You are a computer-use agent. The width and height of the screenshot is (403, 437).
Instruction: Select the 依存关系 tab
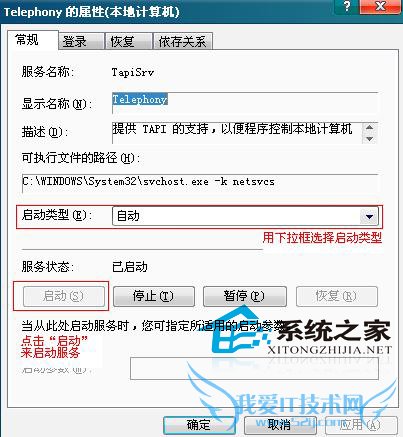(x=182, y=42)
